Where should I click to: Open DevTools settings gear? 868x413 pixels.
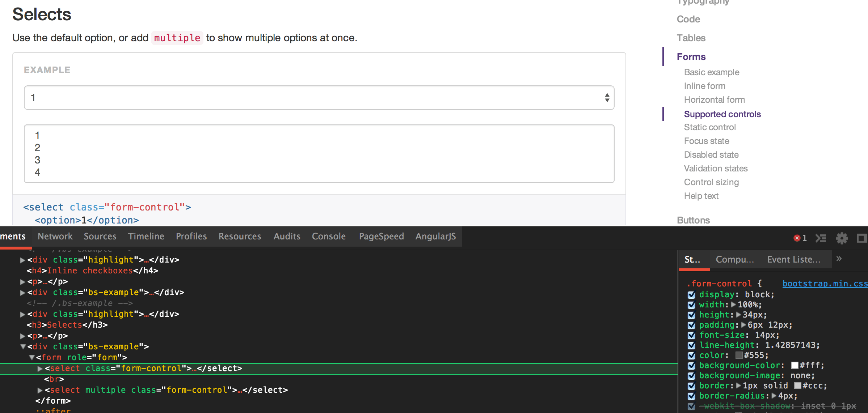click(842, 238)
